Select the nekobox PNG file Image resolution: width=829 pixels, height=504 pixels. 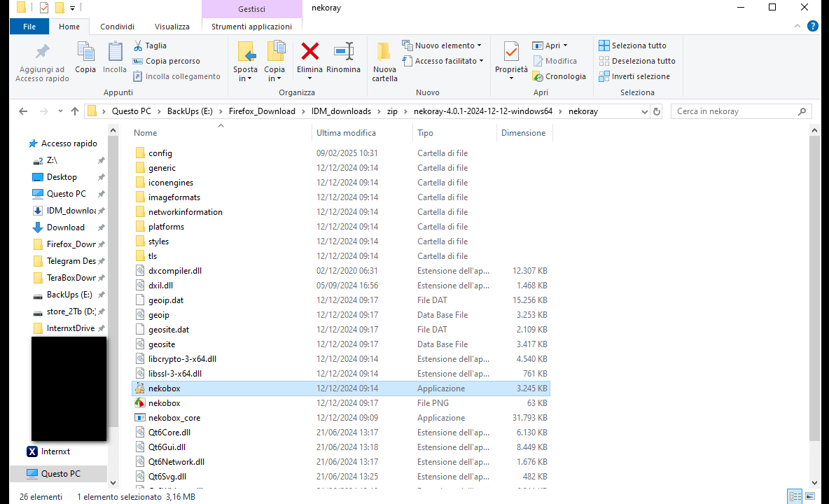[x=341, y=403]
